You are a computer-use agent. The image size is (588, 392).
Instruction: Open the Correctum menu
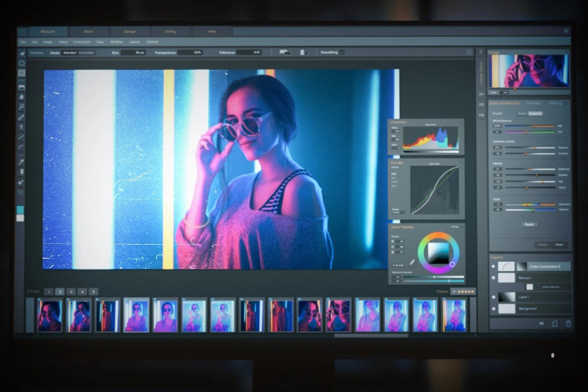(80, 42)
